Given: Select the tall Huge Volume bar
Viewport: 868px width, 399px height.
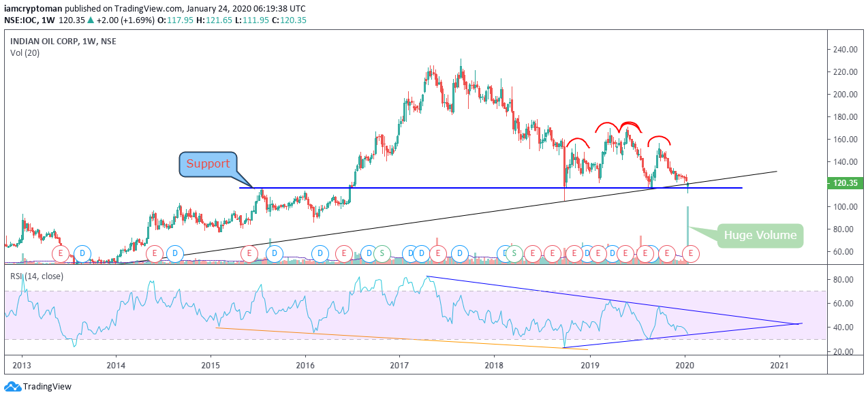Looking at the screenshot, I should (688, 235).
